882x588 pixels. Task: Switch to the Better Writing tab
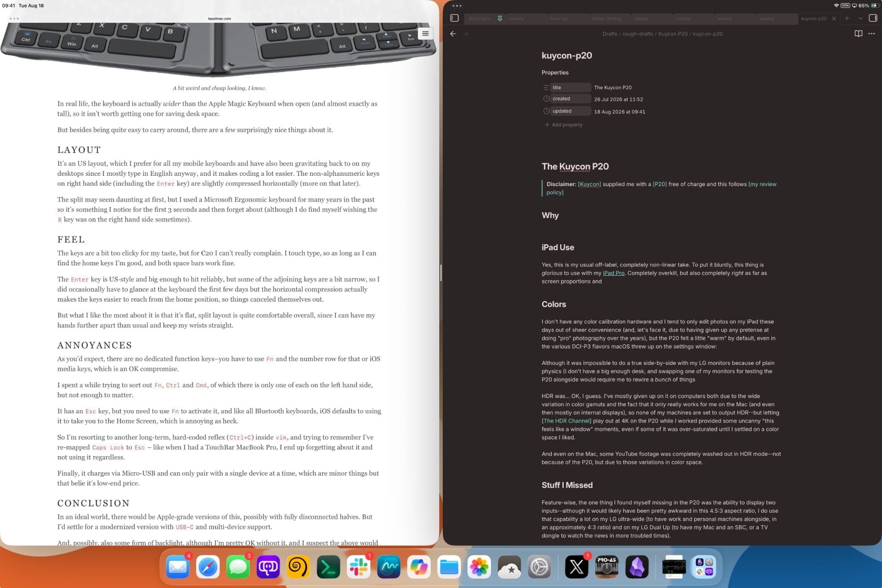[x=606, y=19]
